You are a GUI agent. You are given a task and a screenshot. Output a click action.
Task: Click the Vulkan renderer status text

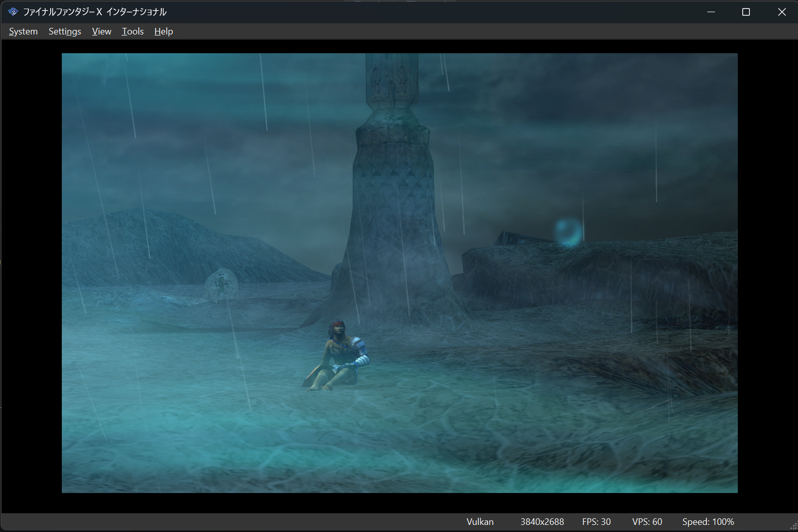click(x=480, y=522)
